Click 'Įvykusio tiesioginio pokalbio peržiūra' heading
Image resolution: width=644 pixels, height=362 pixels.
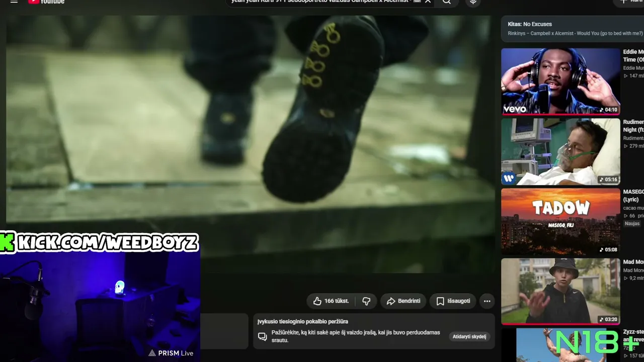coord(303,322)
